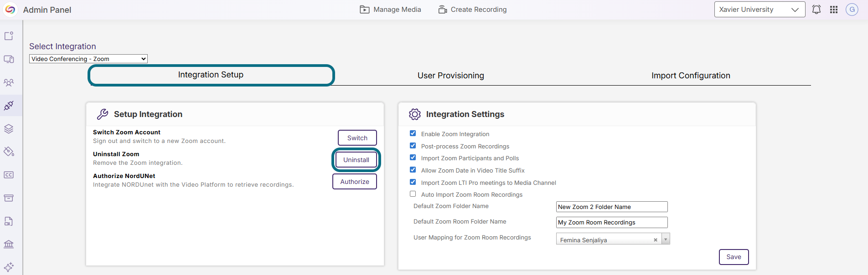Click Create Recording in top bar
The height and width of the screenshot is (275, 868).
[472, 10]
